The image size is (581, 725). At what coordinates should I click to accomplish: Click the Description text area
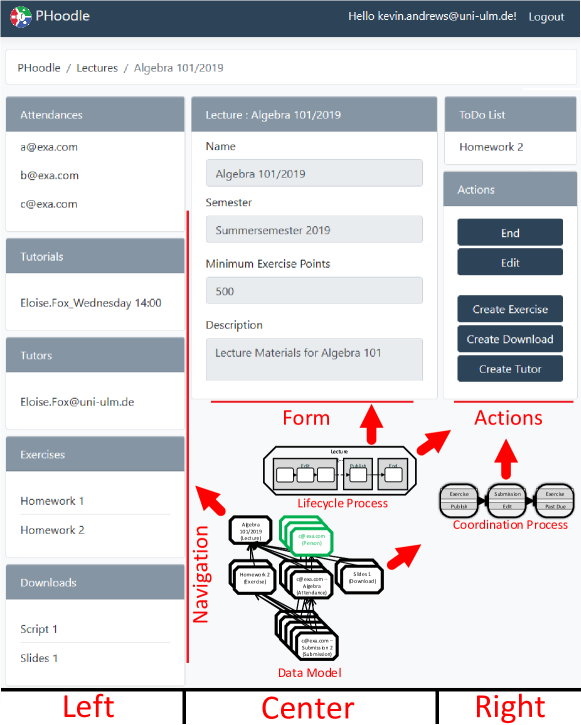click(314, 359)
